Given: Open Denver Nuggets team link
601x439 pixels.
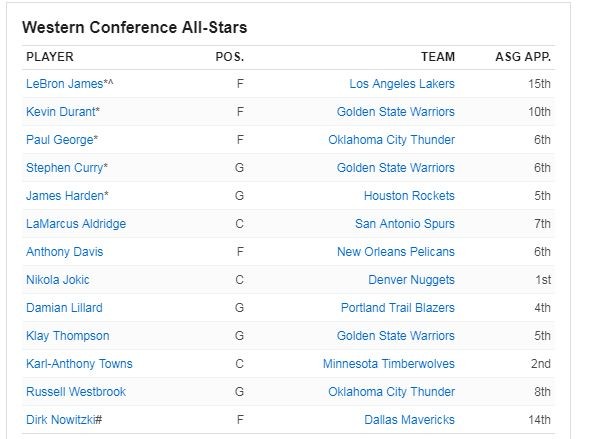Looking at the screenshot, I should tap(411, 280).
